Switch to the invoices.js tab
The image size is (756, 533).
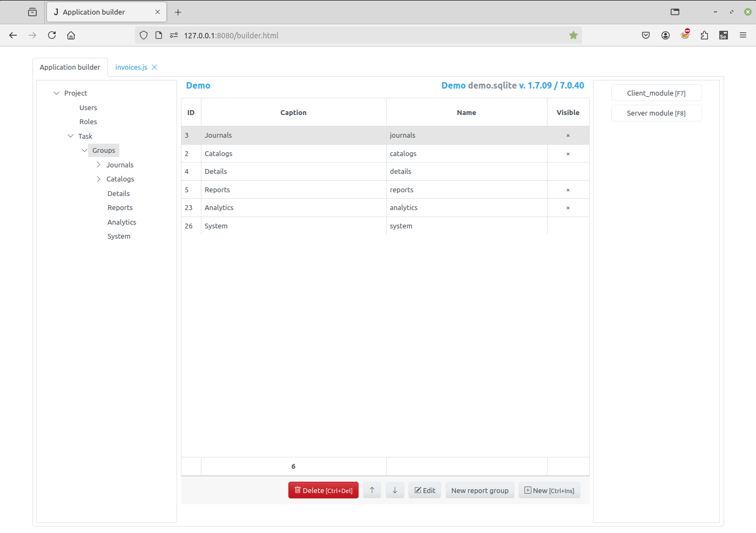(x=131, y=68)
